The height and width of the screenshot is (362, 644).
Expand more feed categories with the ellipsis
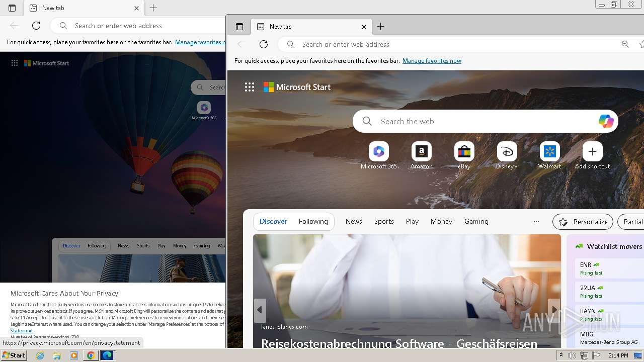pyautogui.click(x=536, y=221)
